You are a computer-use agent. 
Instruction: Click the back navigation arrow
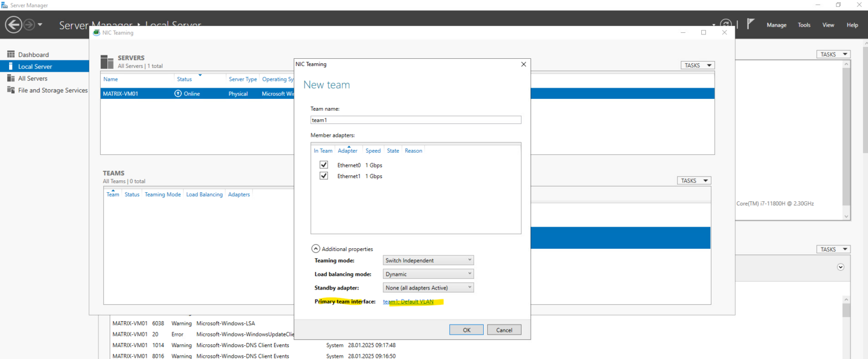[14, 24]
